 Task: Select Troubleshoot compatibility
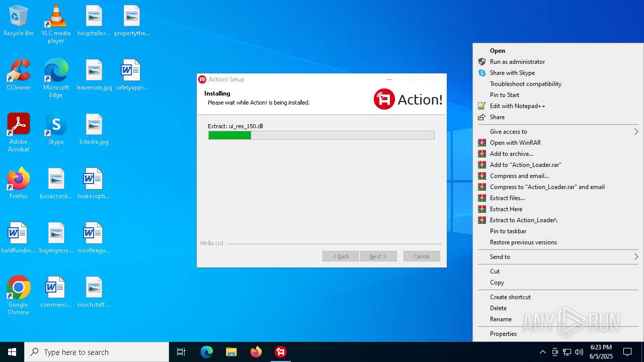tap(557, 83)
